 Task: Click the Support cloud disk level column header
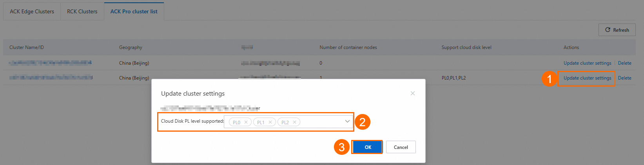click(466, 47)
